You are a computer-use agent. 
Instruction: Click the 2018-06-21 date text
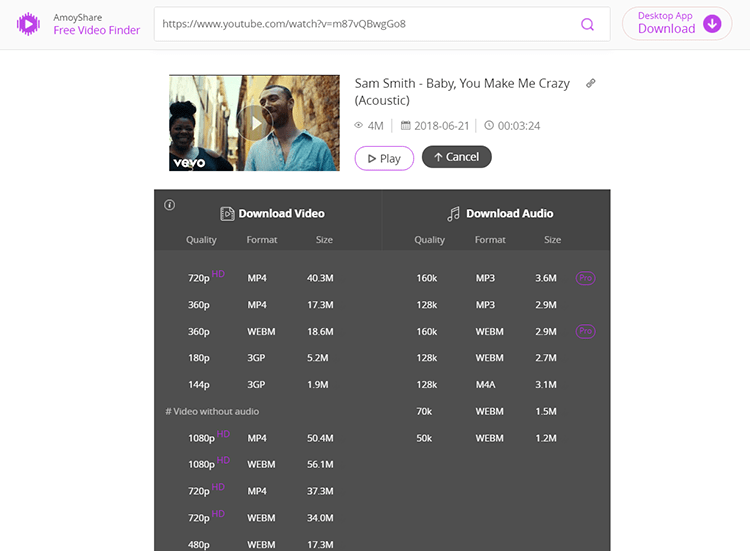click(441, 126)
